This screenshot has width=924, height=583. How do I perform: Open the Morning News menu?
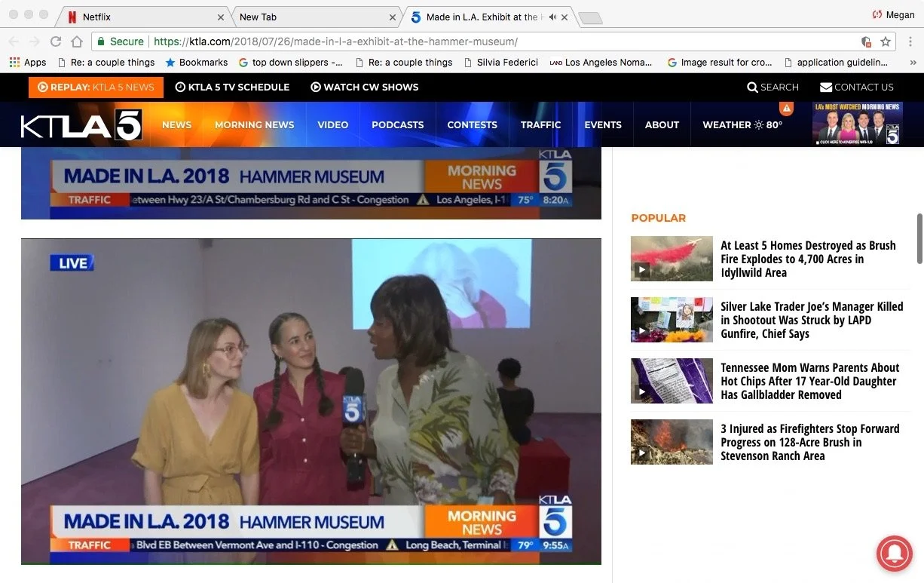254,125
